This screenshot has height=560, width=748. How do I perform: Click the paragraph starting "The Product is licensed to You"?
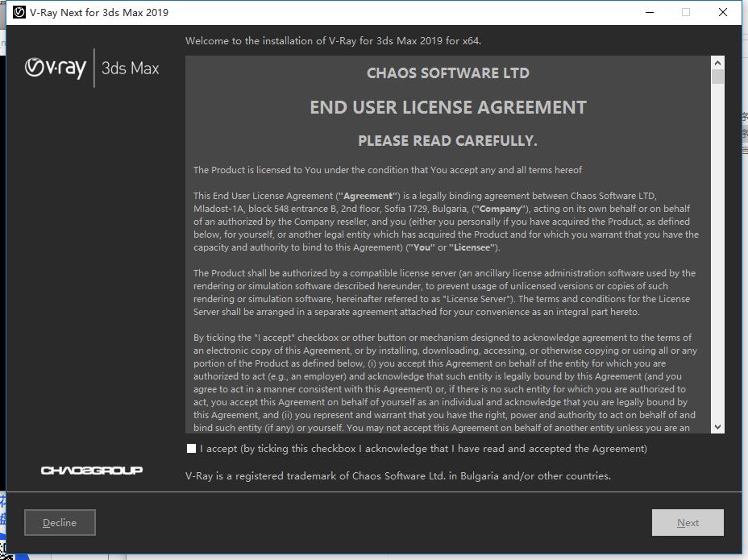pyautogui.click(x=388, y=170)
